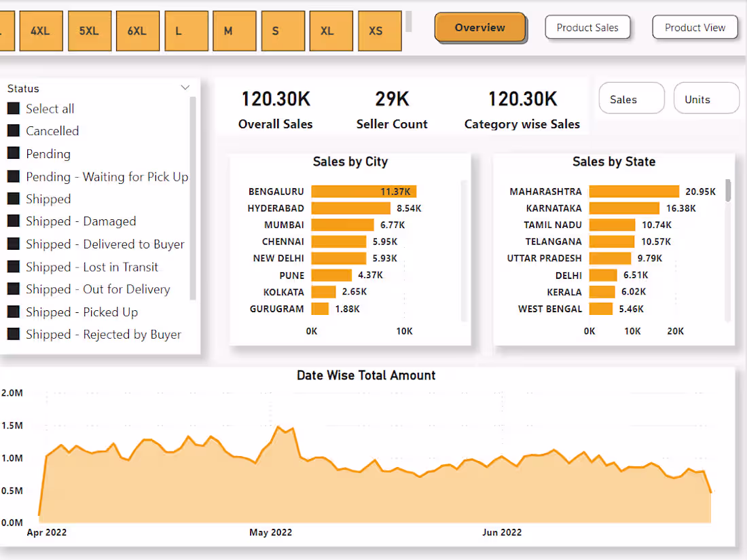
Task: Select the Overview tab
Action: click(480, 27)
